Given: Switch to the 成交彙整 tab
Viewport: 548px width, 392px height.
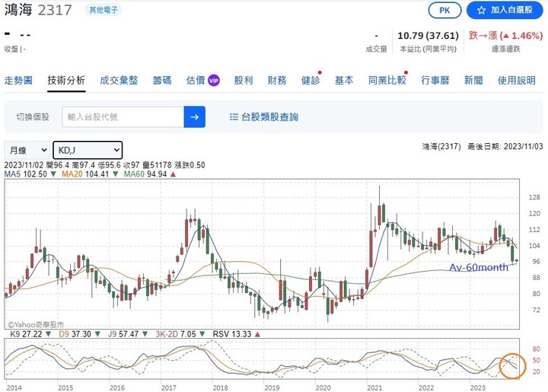Looking at the screenshot, I should click(119, 81).
